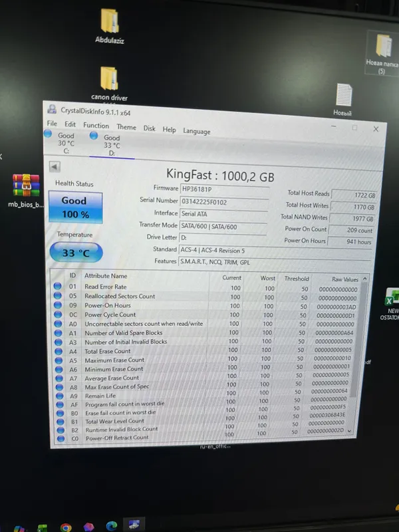Open the Help menu

(169, 130)
